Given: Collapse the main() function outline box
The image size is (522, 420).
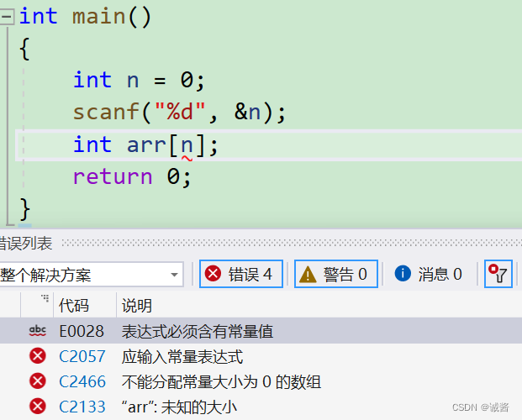Looking at the screenshot, I should pos(7,17).
